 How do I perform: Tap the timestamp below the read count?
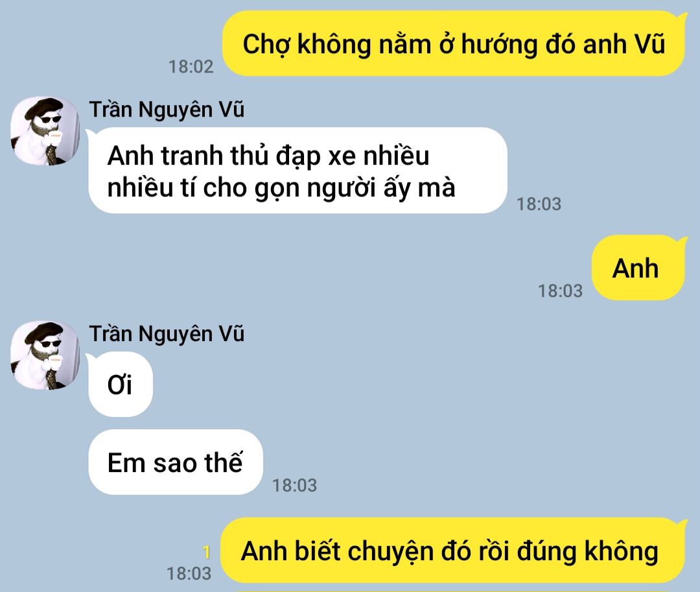click(189, 574)
